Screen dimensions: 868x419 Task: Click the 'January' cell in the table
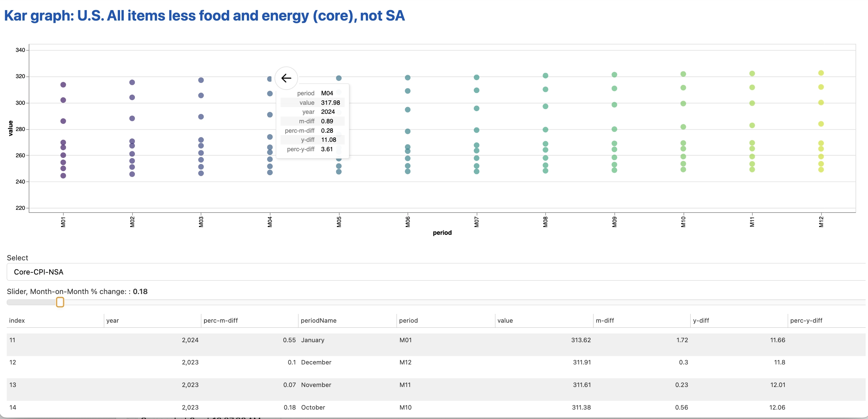[313, 340]
